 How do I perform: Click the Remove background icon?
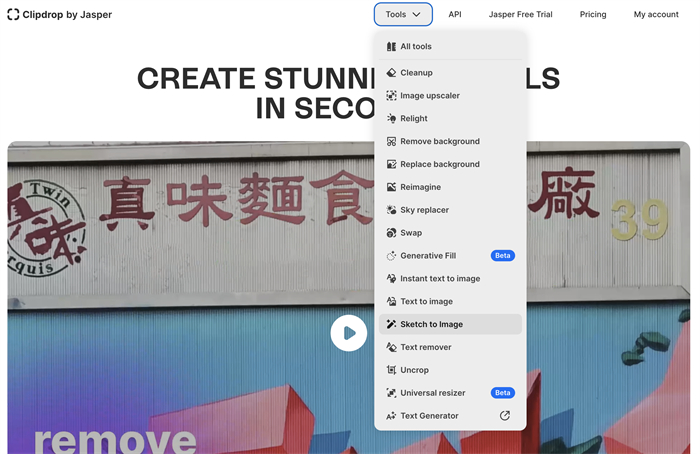tap(392, 142)
